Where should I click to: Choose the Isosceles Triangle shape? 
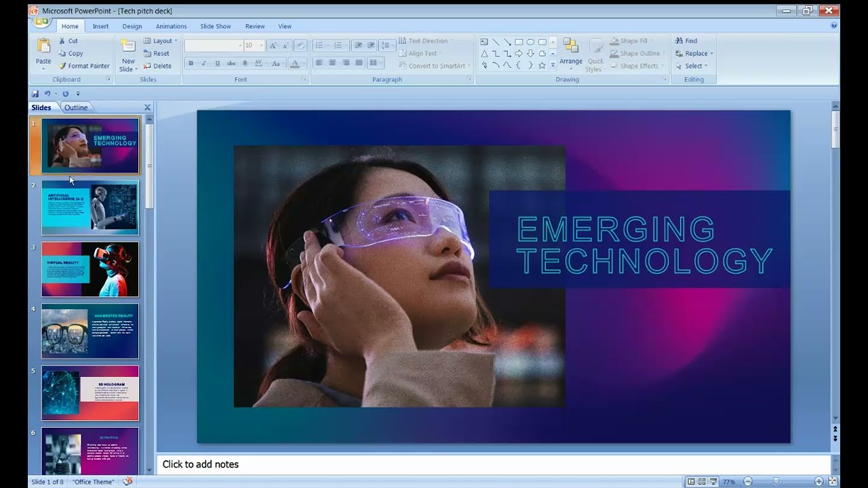pyautogui.click(x=484, y=54)
